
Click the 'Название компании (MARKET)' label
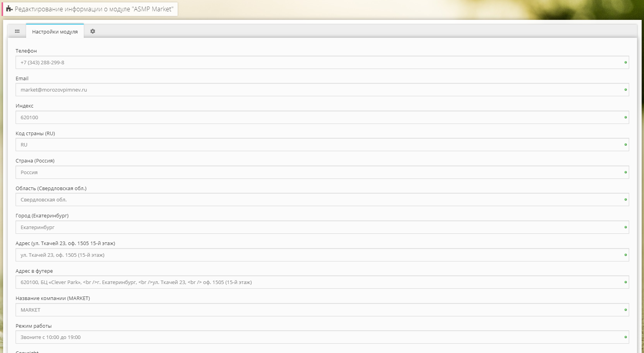point(53,298)
